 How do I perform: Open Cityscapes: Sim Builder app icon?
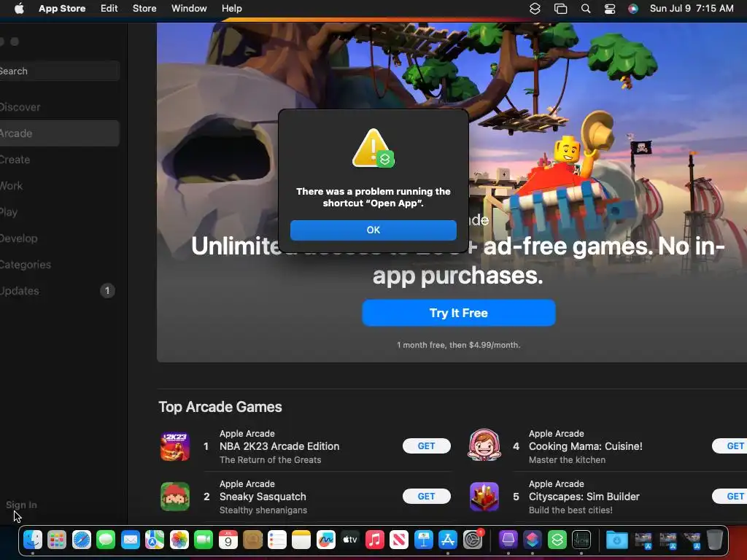tap(484, 497)
